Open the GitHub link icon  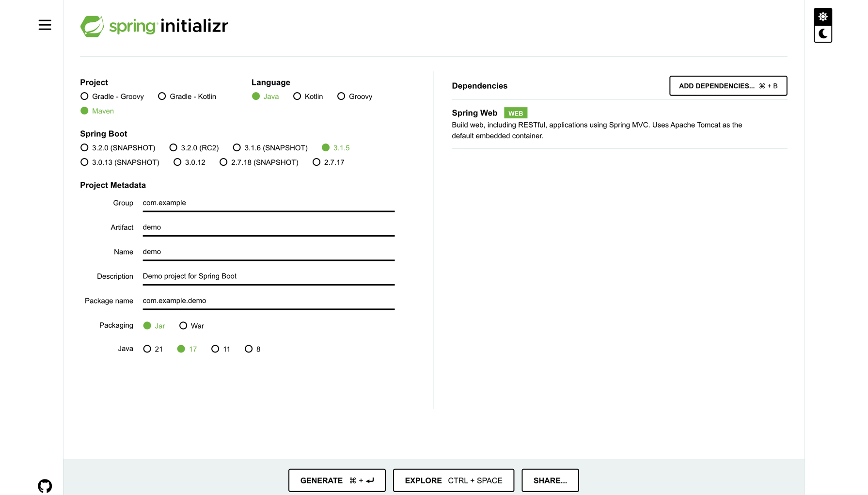pyautogui.click(x=45, y=486)
